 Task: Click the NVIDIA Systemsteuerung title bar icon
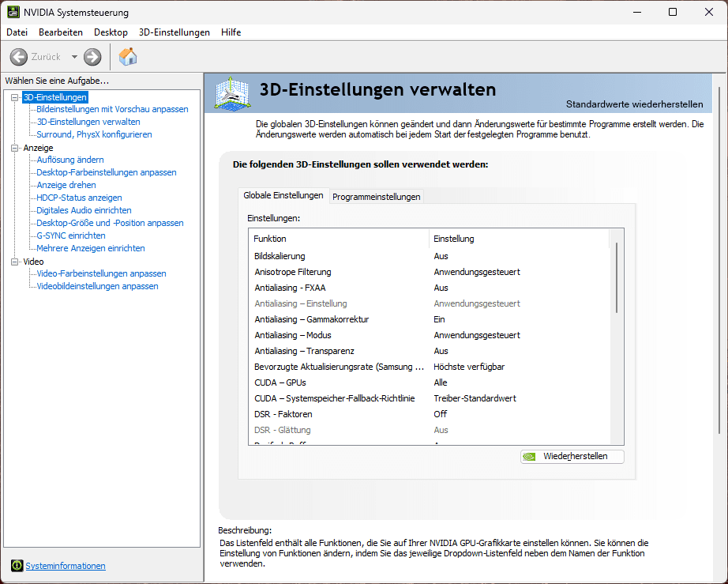13,12
